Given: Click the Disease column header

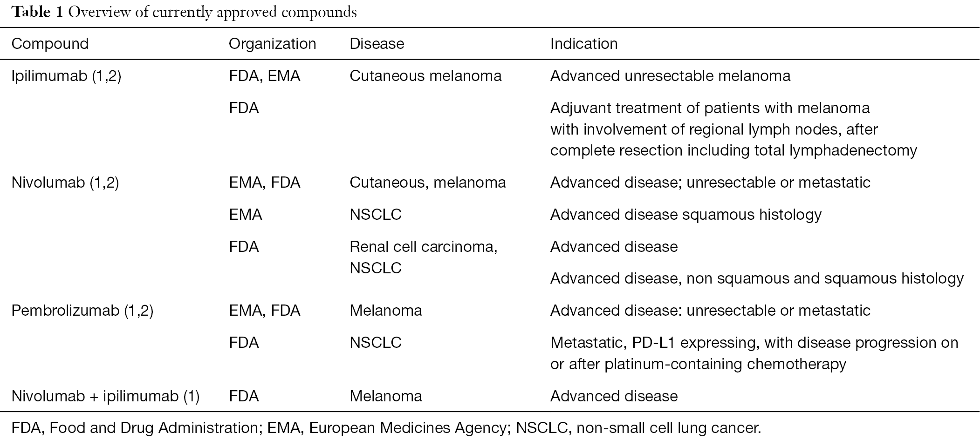Looking at the screenshot, I should coord(377,44).
